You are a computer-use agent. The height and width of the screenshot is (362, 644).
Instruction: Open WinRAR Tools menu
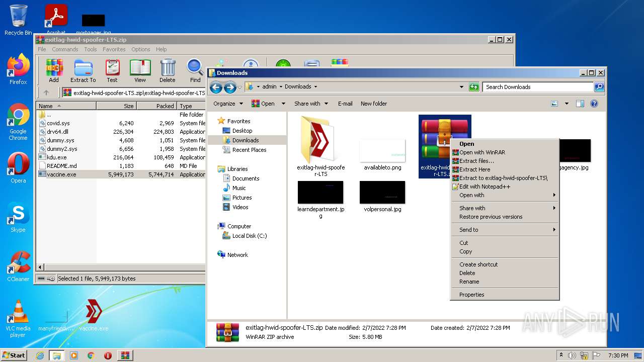[91, 49]
